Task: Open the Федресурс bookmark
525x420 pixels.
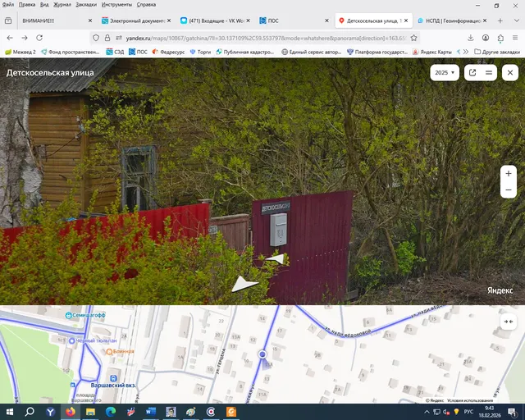Action: 168,52
